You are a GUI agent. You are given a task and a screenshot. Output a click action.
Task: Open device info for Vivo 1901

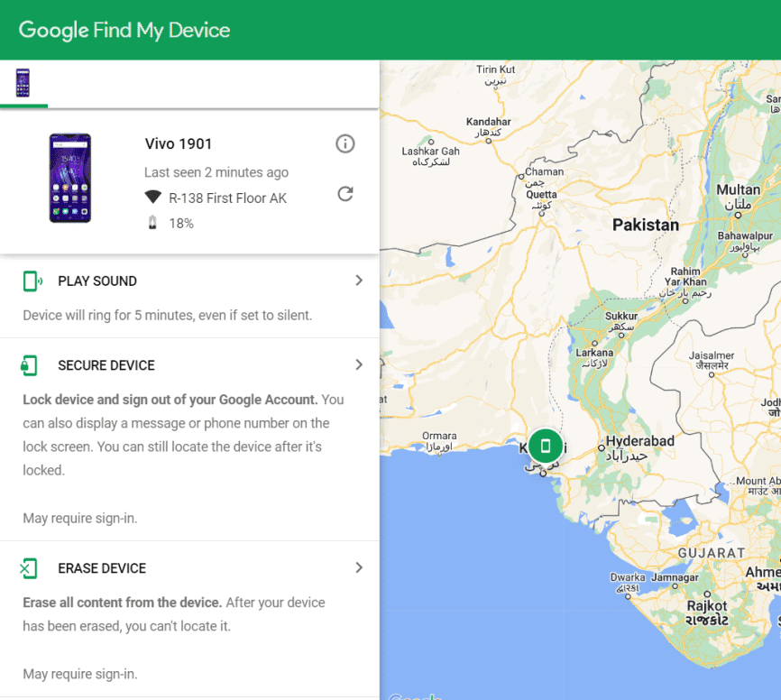(x=345, y=144)
